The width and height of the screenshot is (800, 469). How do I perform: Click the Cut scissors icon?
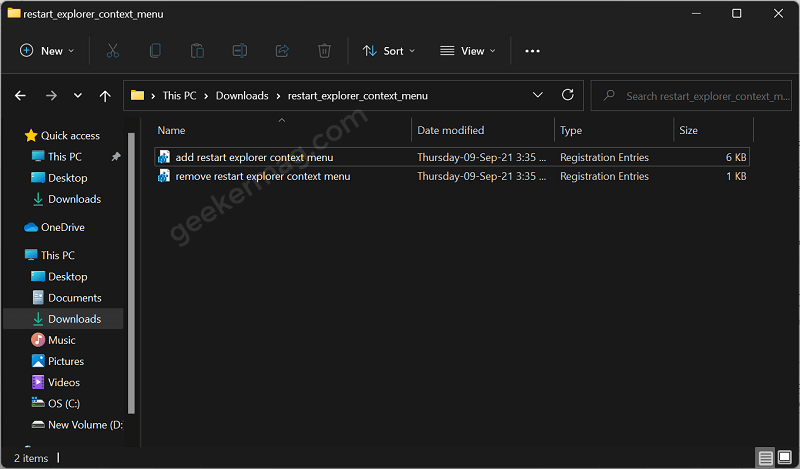click(x=113, y=51)
